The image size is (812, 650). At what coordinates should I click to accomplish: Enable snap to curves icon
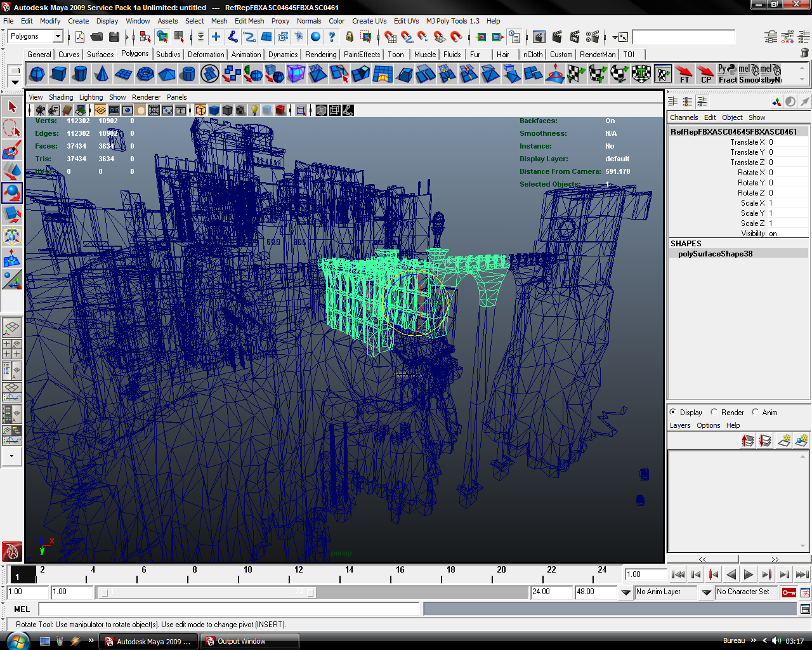(x=407, y=37)
